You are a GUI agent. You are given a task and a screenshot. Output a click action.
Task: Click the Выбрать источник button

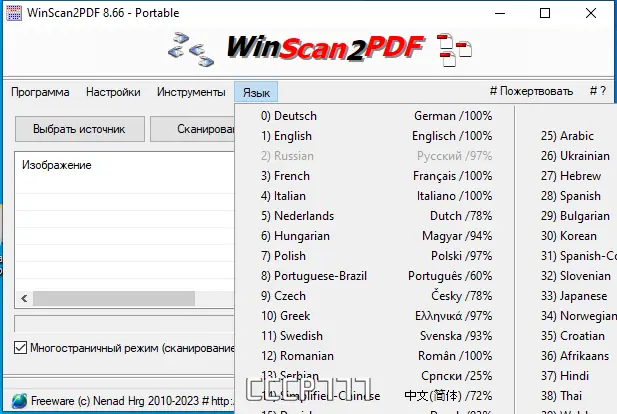(x=79, y=129)
